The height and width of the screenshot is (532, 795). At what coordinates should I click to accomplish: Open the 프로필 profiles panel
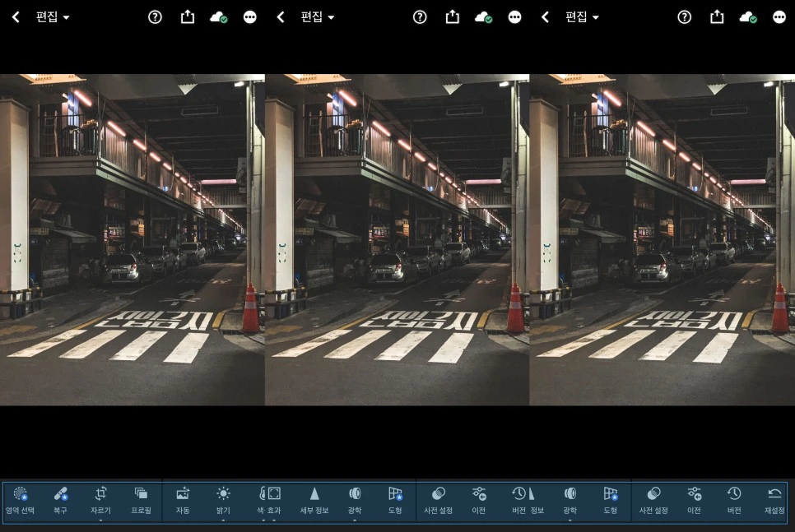tap(141, 501)
